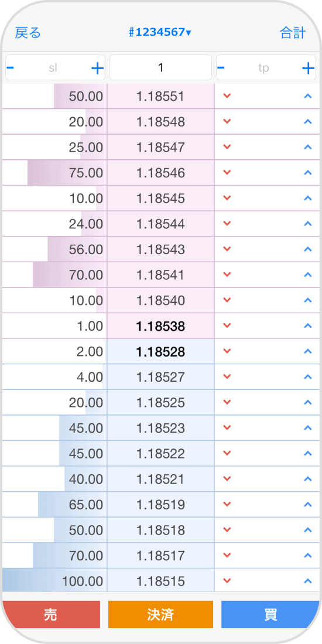This screenshot has width=322, height=644.
Task: Click the red down chevron at 1.18523
Action: [x=227, y=427]
